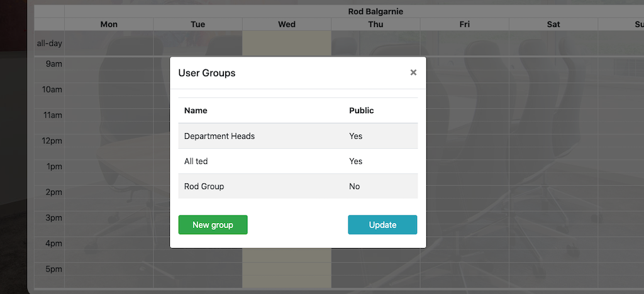Click the Public column header

(362, 111)
